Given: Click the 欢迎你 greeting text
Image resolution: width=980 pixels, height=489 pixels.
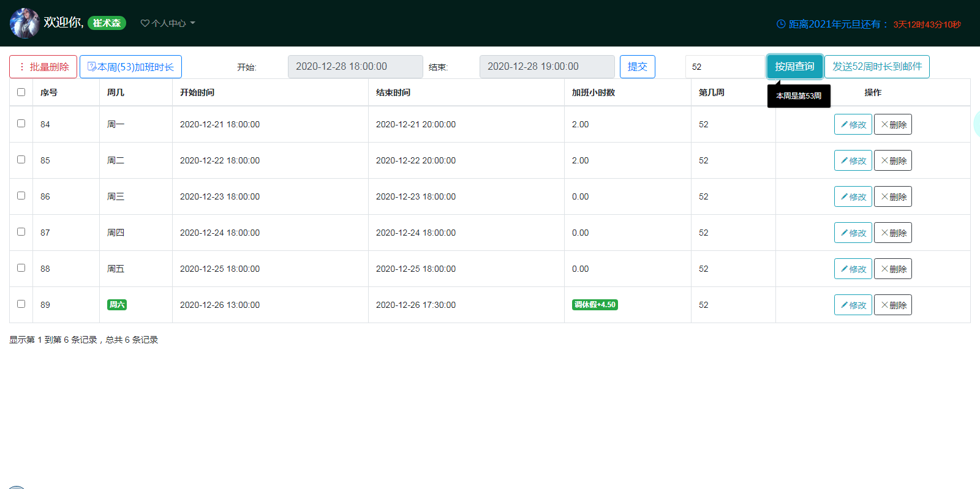Looking at the screenshot, I should click(64, 23).
